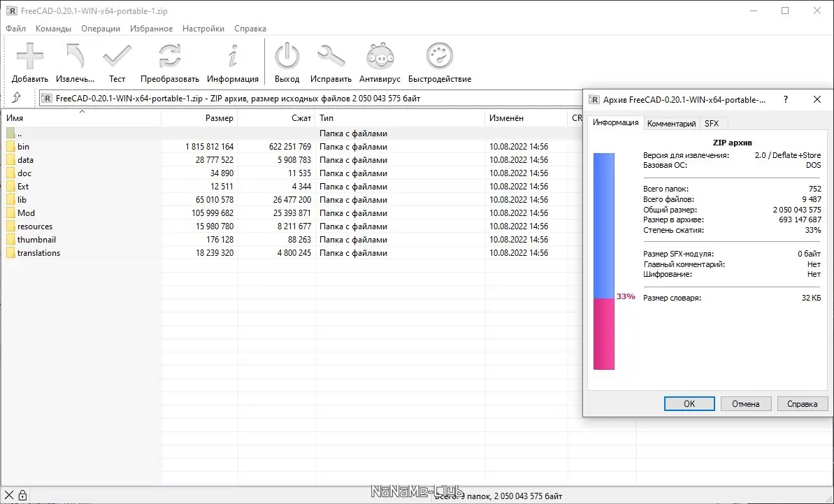Click the Выход power icon

[x=287, y=56]
